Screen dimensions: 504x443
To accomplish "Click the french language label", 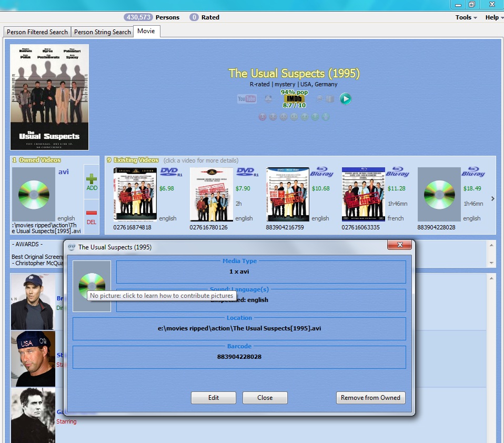I will pos(395,218).
